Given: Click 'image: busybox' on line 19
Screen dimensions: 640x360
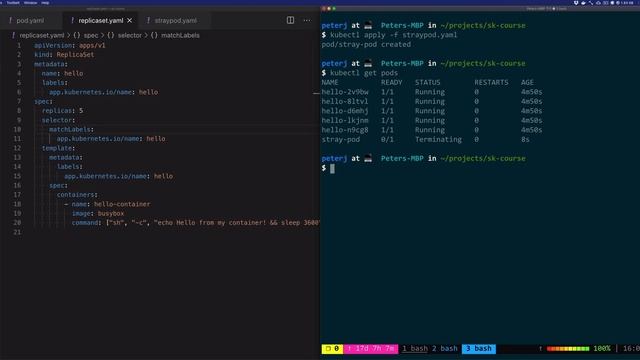Looking at the screenshot, I should tap(98, 213).
